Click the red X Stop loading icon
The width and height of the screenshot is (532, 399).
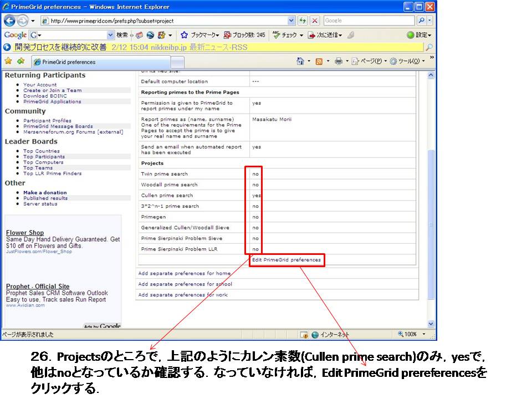(x=315, y=21)
